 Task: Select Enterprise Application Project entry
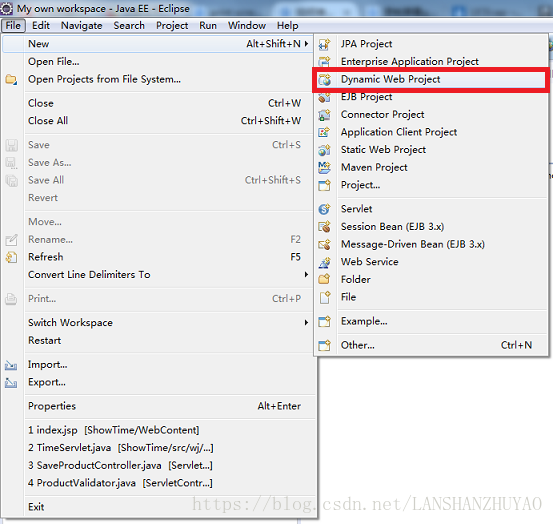(431, 62)
